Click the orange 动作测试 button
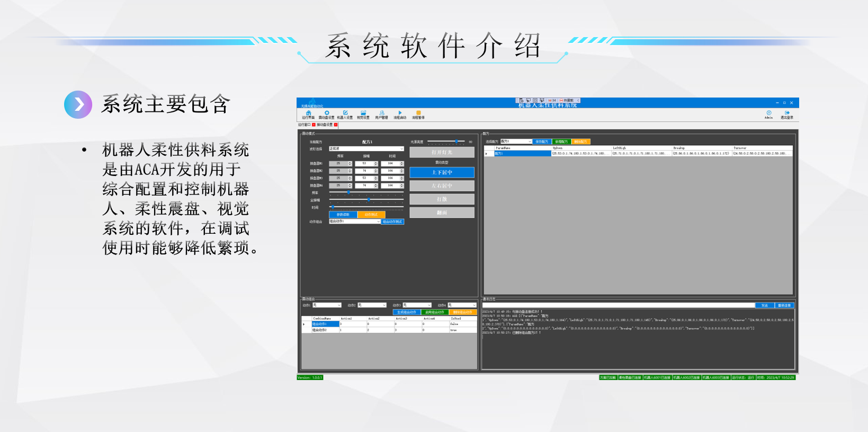 tap(371, 215)
